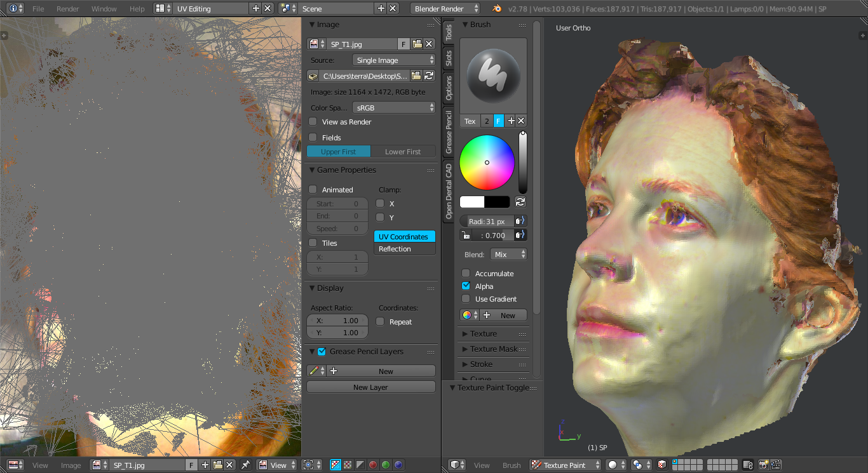The width and height of the screenshot is (868, 473).
Task: Uncheck Grease Pencil Layers checkbox
Action: coord(322,351)
